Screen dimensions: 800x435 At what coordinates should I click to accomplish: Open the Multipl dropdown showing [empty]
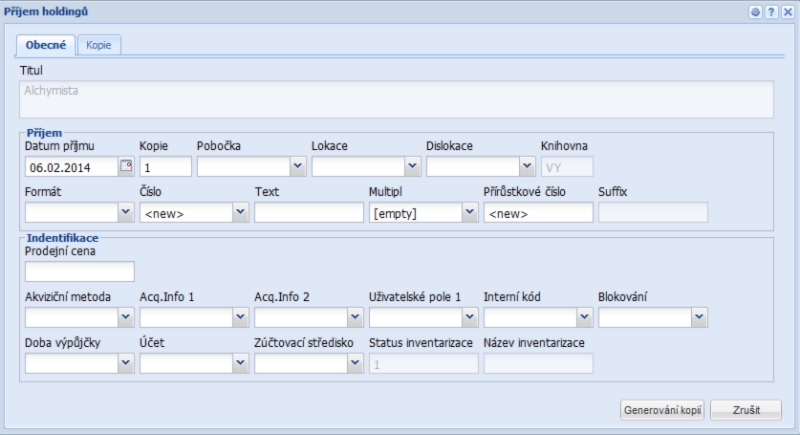pyautogui.click(x=469, y=212)
